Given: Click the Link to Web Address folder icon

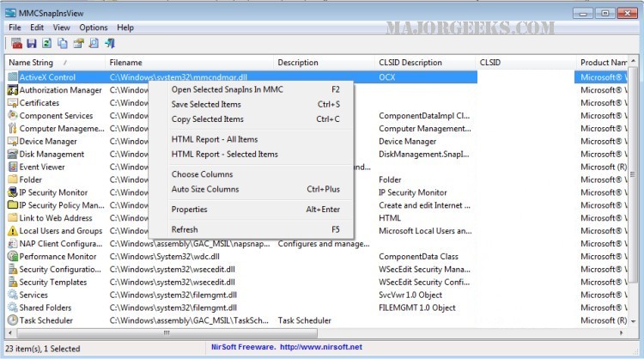Looking at the screenshot, I should click(x=13, y=218).
